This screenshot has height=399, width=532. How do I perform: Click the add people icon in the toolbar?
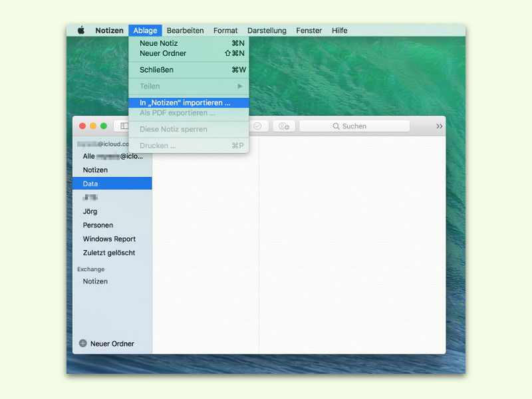pos(284,126)
